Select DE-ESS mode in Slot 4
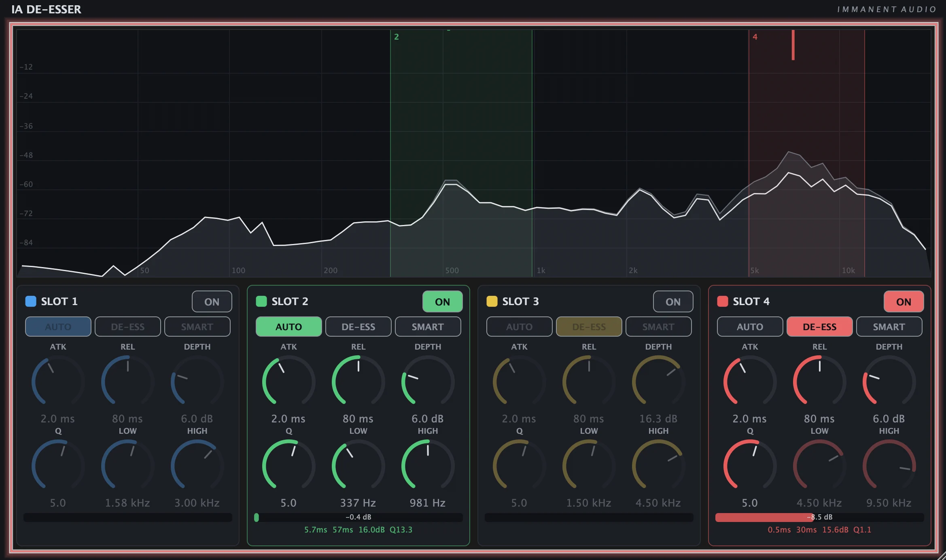The image size is (946, 560). pos(820,327)
